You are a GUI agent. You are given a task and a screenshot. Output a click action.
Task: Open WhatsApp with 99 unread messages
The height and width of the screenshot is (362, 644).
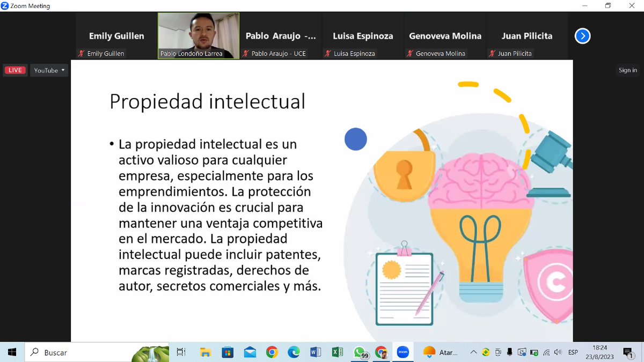[360, 352]
